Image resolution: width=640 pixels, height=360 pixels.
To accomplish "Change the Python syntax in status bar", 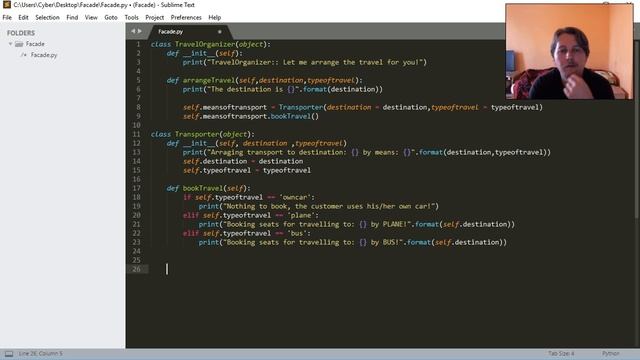I will [x=611, y=353].
